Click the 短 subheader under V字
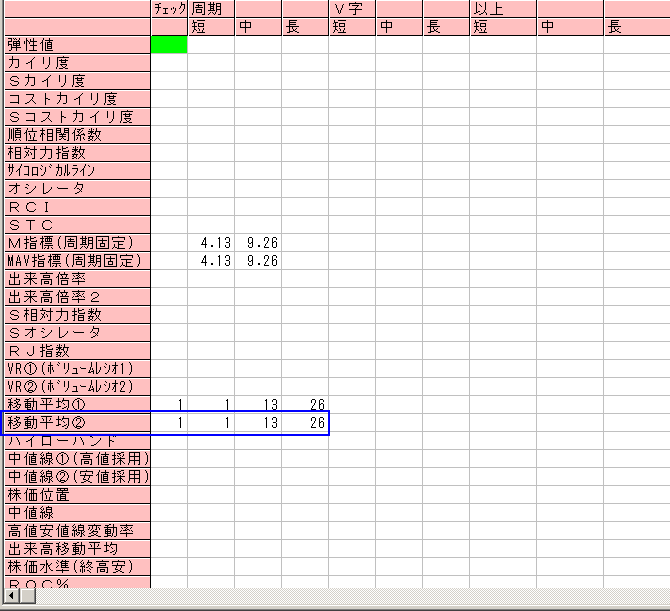This screenshot has width=670, height=611. click(352, 27)
